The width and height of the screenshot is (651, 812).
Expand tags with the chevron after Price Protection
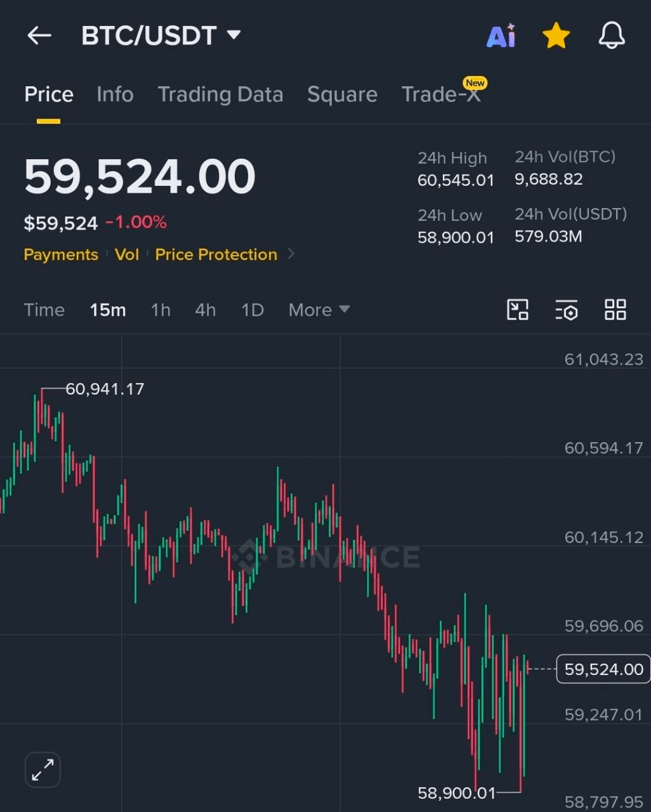click(291, 254)
